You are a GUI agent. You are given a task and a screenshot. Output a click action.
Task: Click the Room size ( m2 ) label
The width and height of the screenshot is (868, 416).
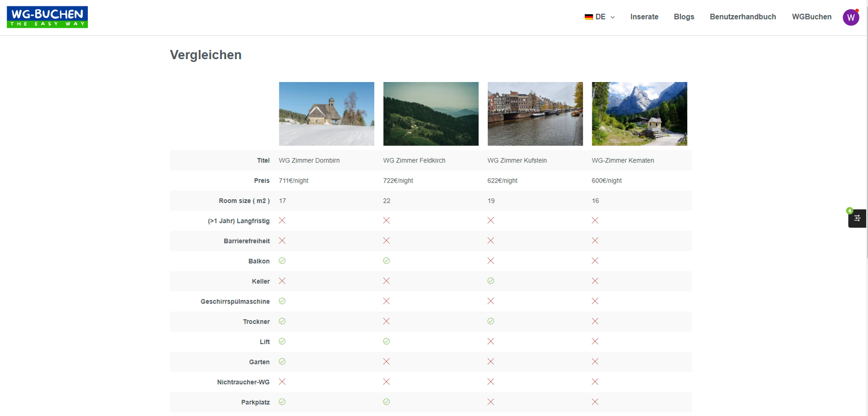pos(244,201)
